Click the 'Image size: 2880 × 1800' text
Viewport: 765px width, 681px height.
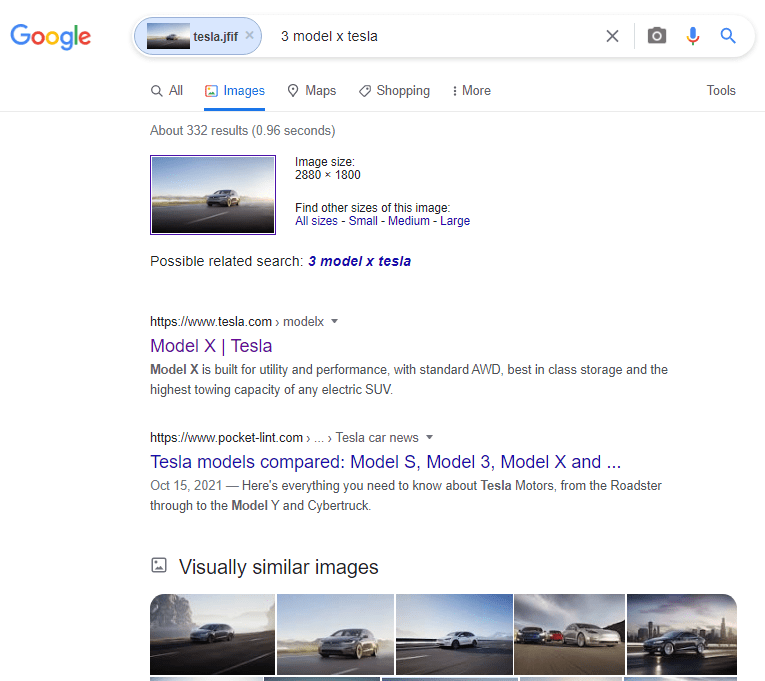[x=327, y=168]
